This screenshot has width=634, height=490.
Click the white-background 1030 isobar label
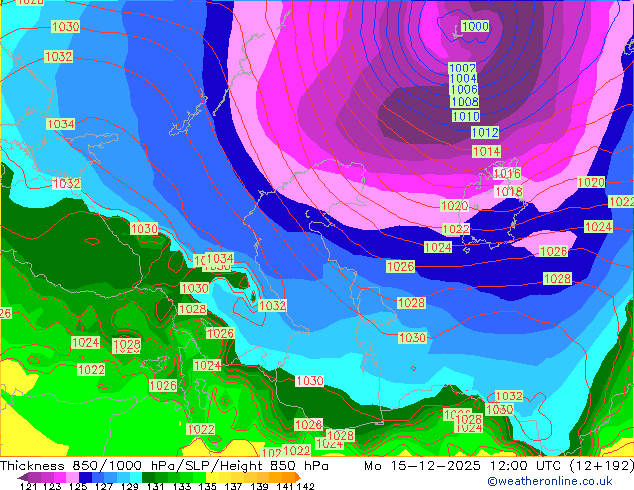point(310,381)
